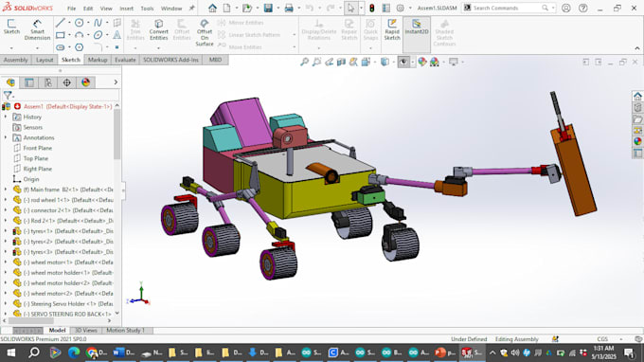Switch to the Evaluate tab
644x362 pixels.
125,60
